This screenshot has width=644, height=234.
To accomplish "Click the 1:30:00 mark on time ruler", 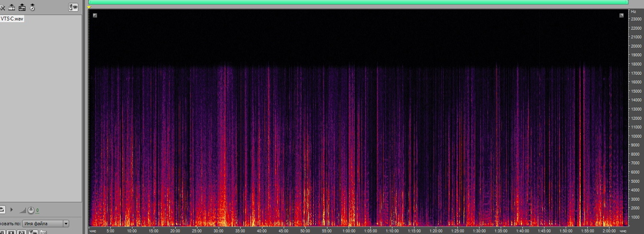I will click(479, 231).
